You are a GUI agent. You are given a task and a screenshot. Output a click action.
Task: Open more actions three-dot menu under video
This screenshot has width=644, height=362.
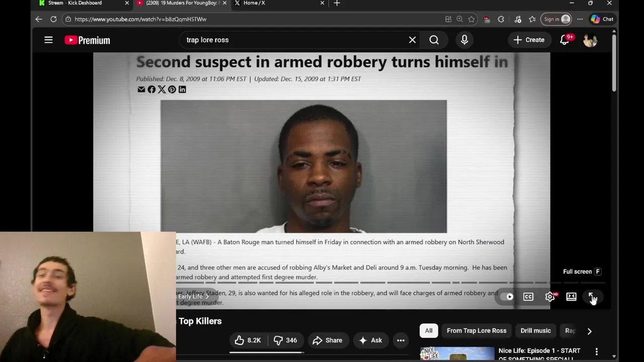pyautogui.click(x=400, y=340)
